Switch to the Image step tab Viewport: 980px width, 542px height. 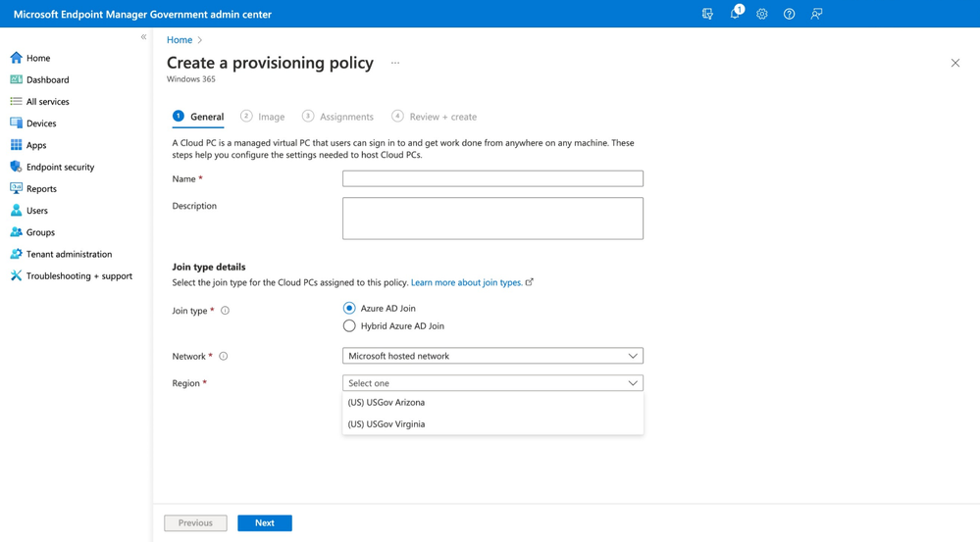point(263,117)
